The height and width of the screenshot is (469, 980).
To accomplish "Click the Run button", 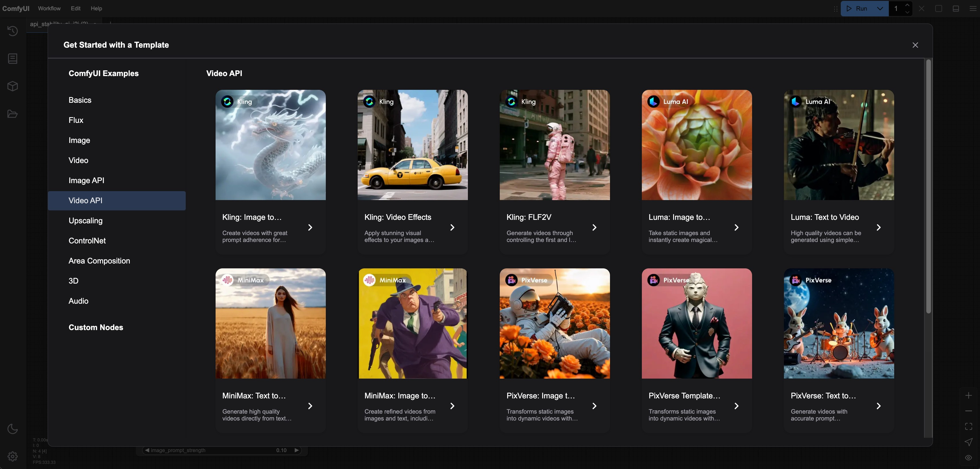I will (x=857, y=8).
